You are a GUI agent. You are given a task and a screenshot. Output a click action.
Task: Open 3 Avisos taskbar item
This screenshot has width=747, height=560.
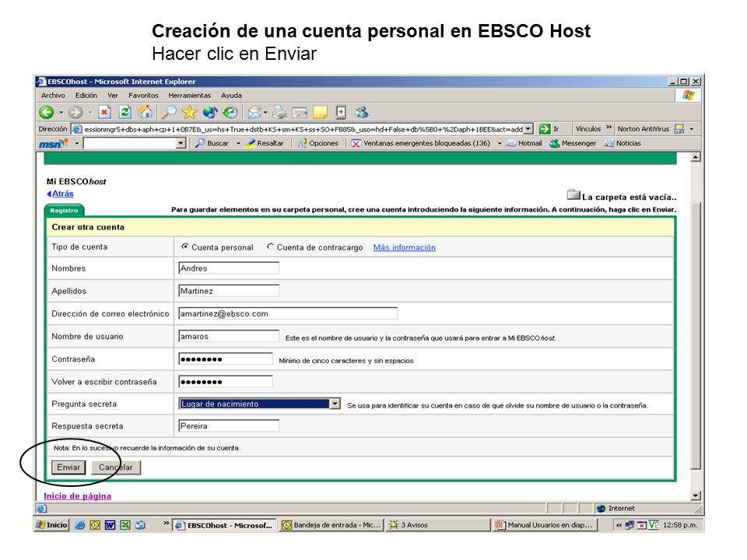click(x=438, y=525)
